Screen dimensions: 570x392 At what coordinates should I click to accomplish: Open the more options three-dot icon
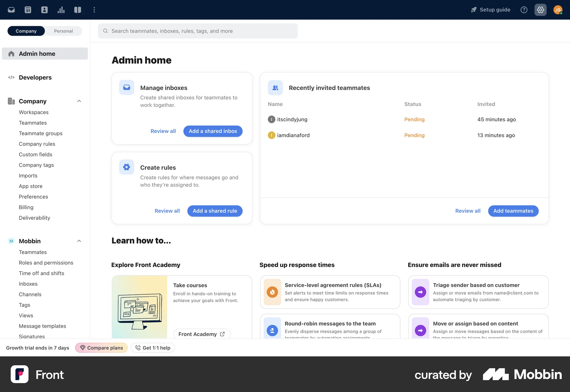94,10
